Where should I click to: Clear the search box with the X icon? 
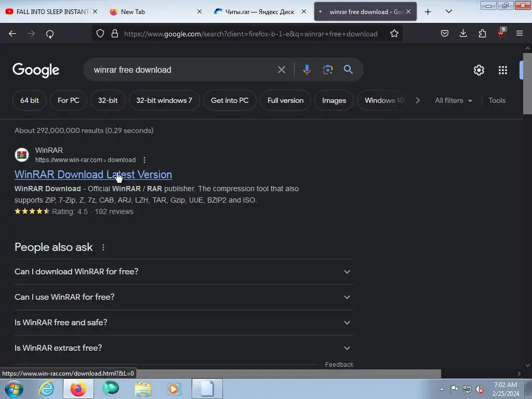pyautogui.click(x=281, y=70)
